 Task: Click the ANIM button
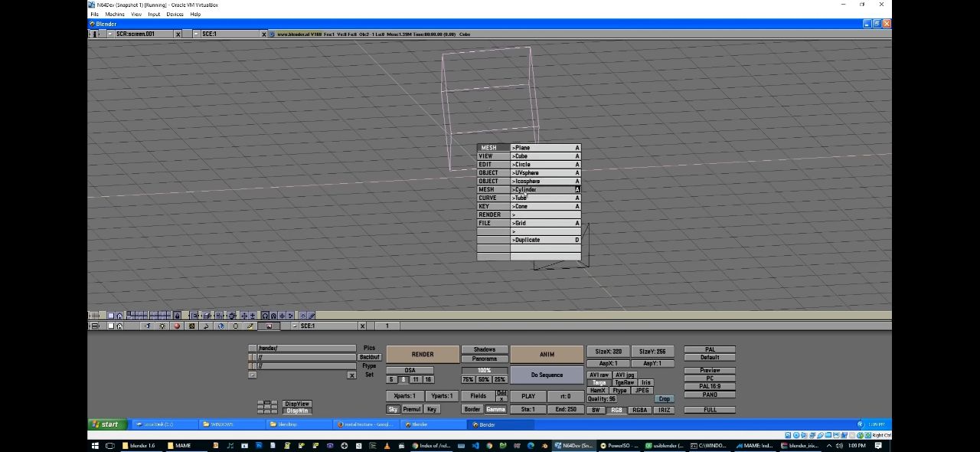[547, 354]
